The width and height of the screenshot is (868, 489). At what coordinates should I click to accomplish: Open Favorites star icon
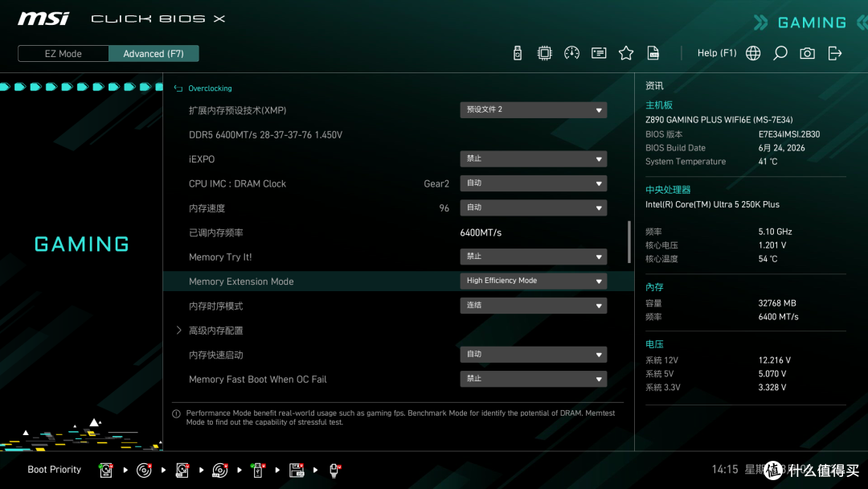point(626,53)
